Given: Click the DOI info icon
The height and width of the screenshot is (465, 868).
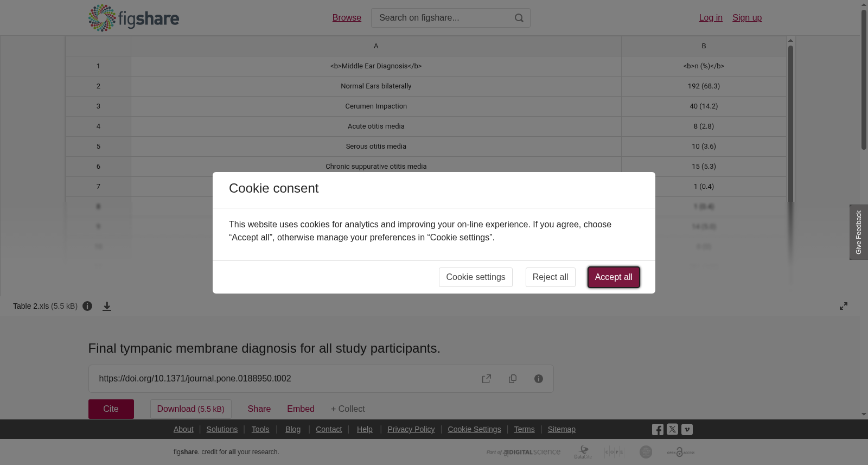Looking at the screenshot, I should pos(539,379).
